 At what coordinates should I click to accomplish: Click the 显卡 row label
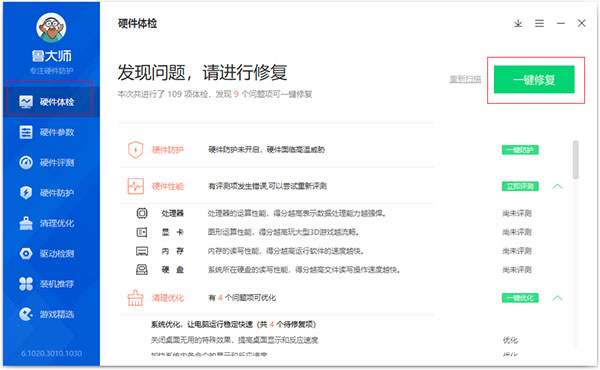pyautogui.click(x=173, y=232)
